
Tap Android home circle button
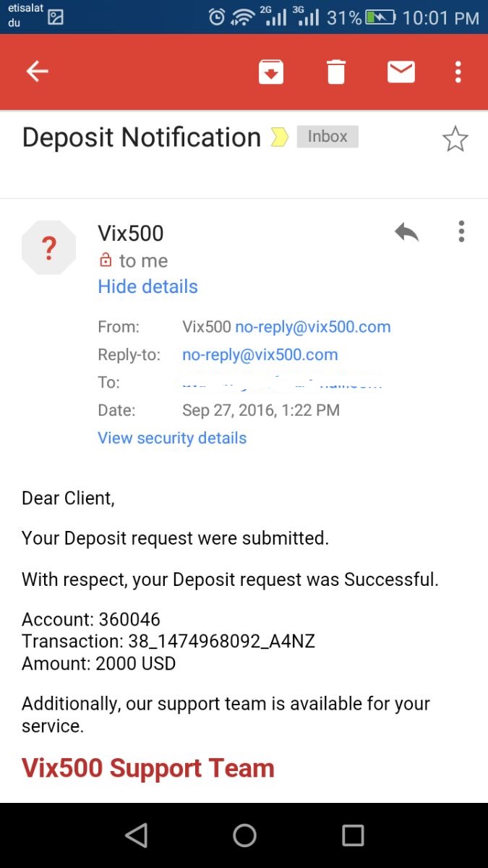(244, 835)
